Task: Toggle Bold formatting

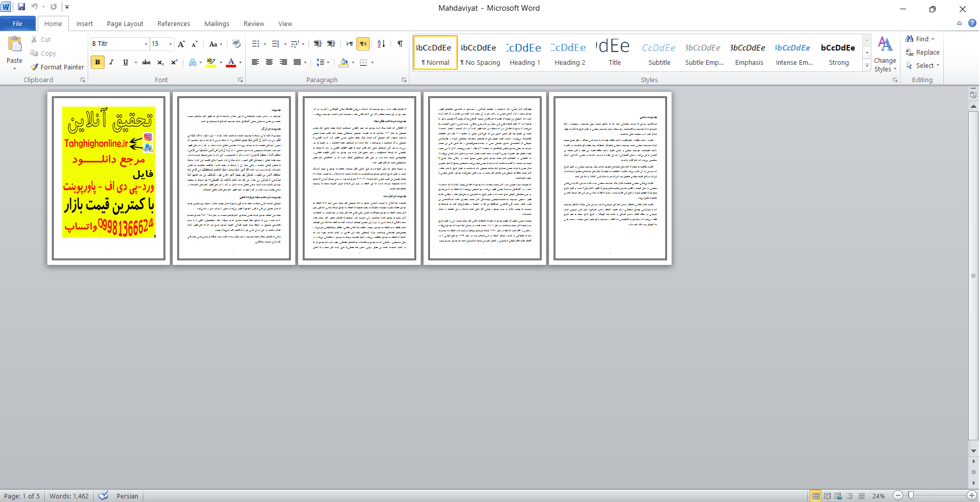Action: pos(97,62)
